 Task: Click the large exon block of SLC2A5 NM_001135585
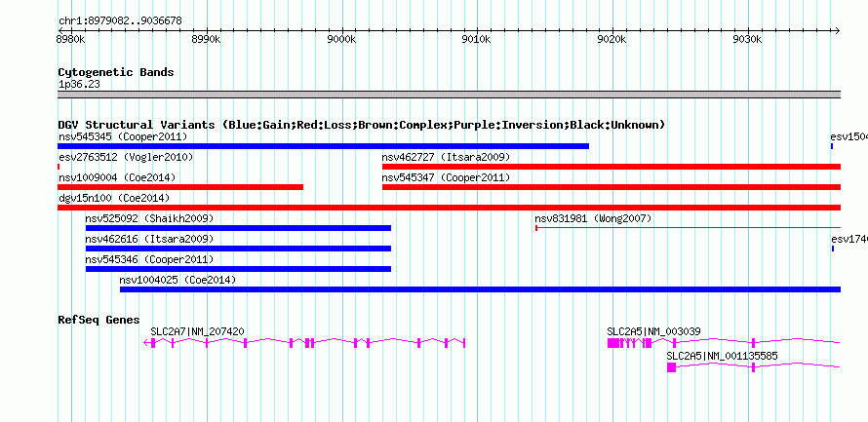[672, 367]
